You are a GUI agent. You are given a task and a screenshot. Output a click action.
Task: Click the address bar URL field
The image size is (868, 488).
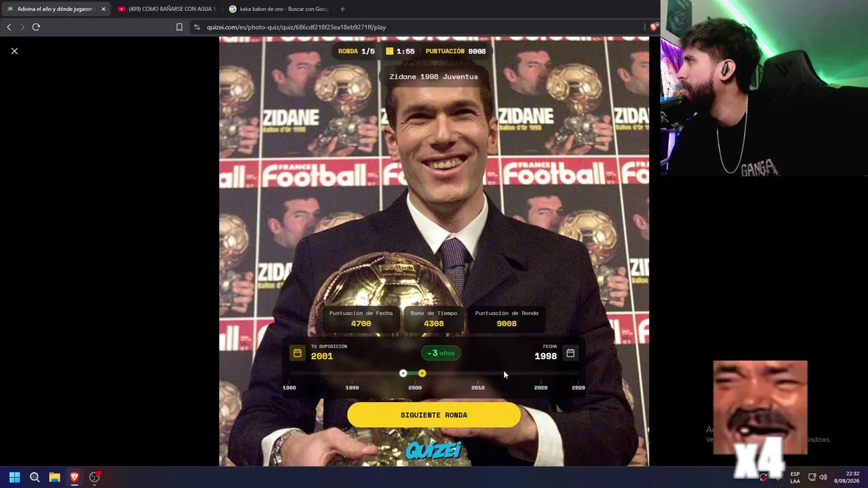click(420, 27)
